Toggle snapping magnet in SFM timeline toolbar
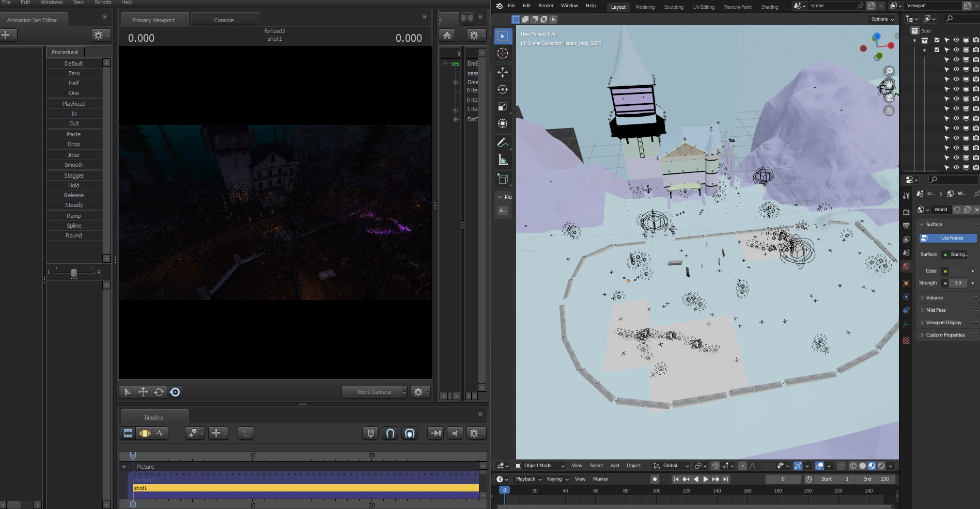Viewport: 980px width, 509px height. tap(391, 433)
